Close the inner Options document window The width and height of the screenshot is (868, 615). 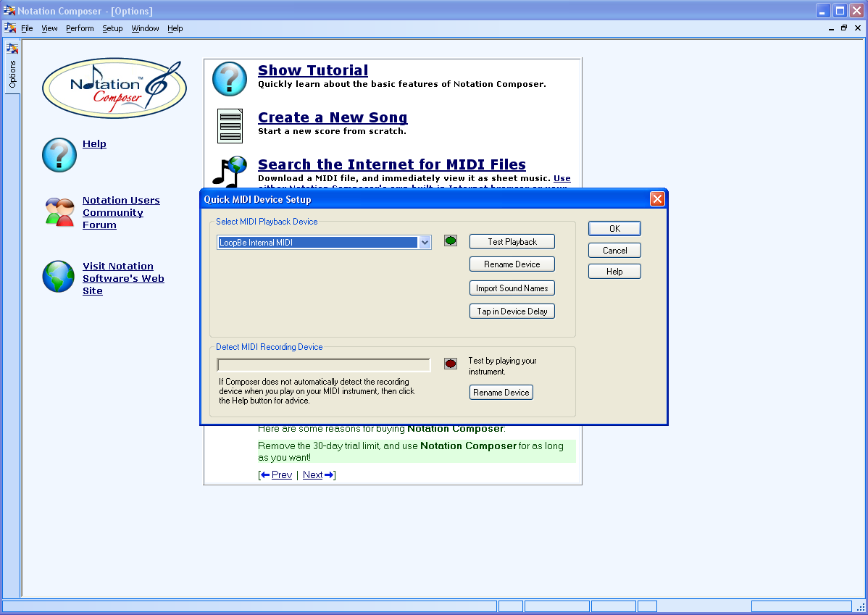857,28
